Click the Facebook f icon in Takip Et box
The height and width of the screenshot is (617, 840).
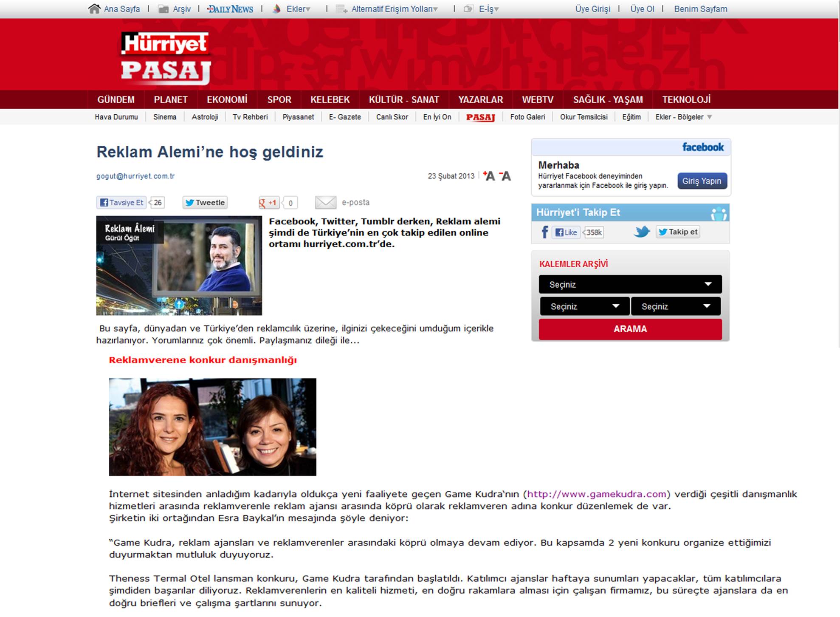point(545,232)
